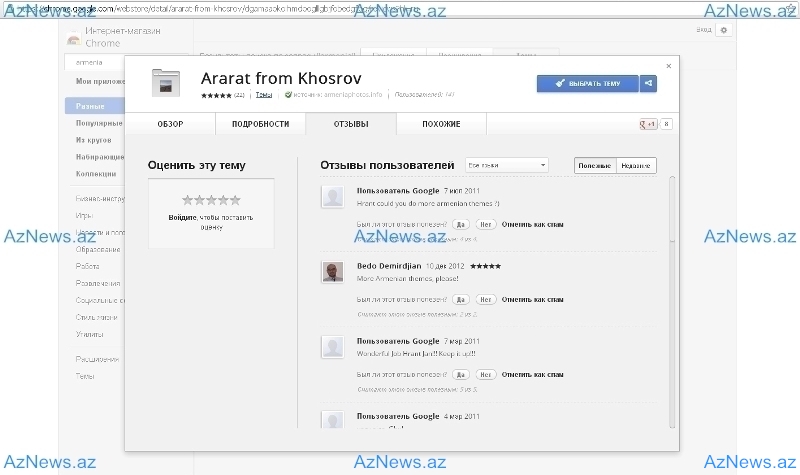Viewport: 800px width, 475px height.
Task: Switch to the ПОДРОБНОСТИ tab
Action: coord(260,124)
